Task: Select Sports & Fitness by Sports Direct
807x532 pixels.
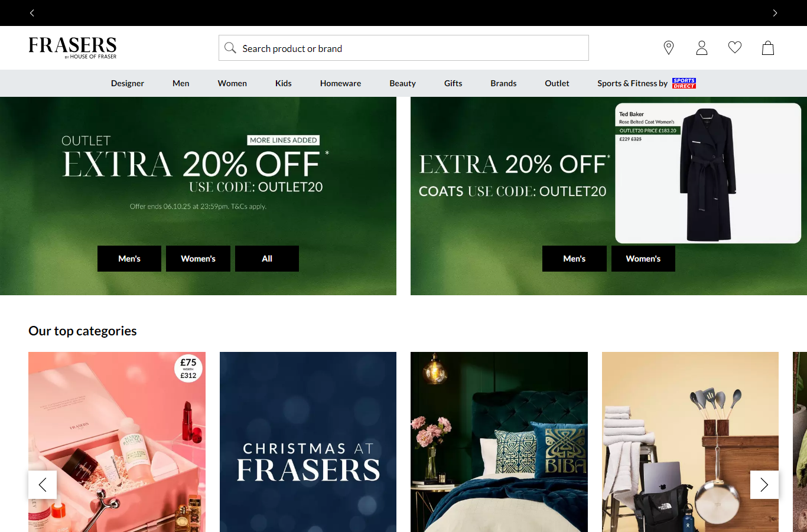Action: coord(646,83)
